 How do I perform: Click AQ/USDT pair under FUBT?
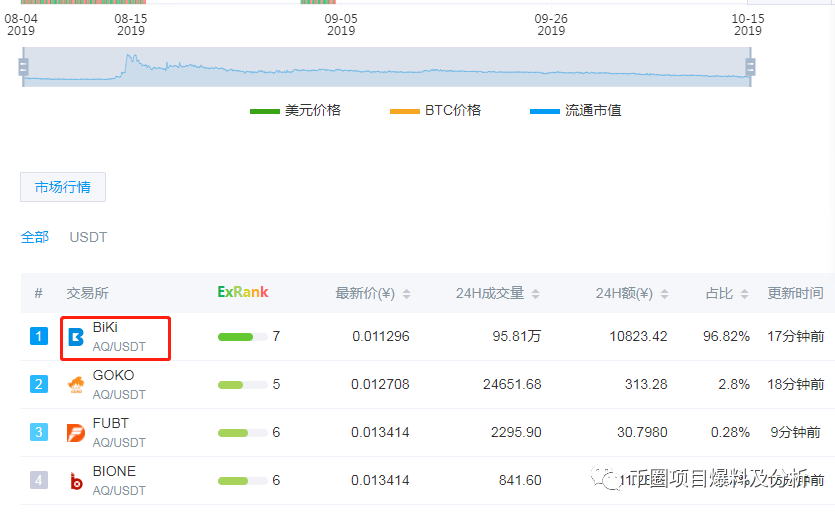pyautogui.click(x=119, y=442)
